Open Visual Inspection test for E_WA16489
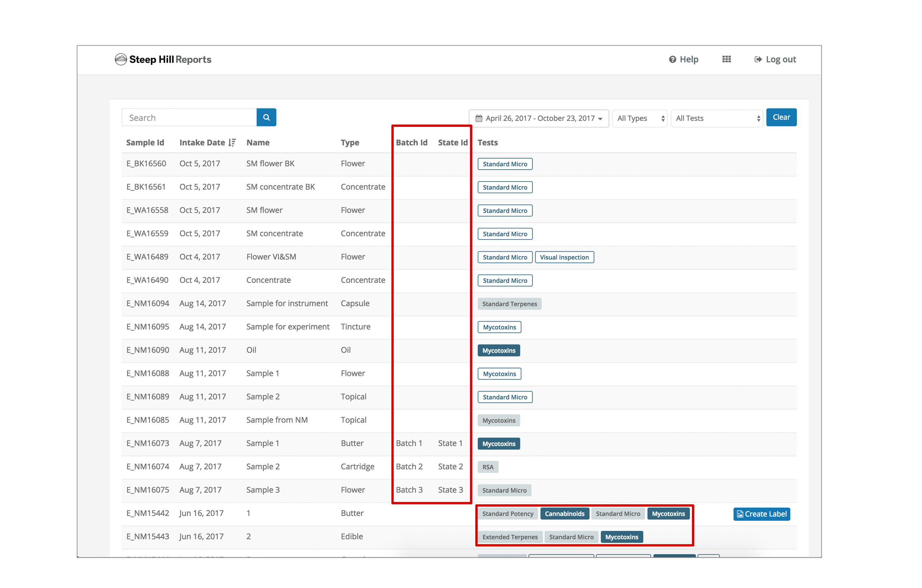This screenshot has width=922, height=588. (x=564, y=257)
